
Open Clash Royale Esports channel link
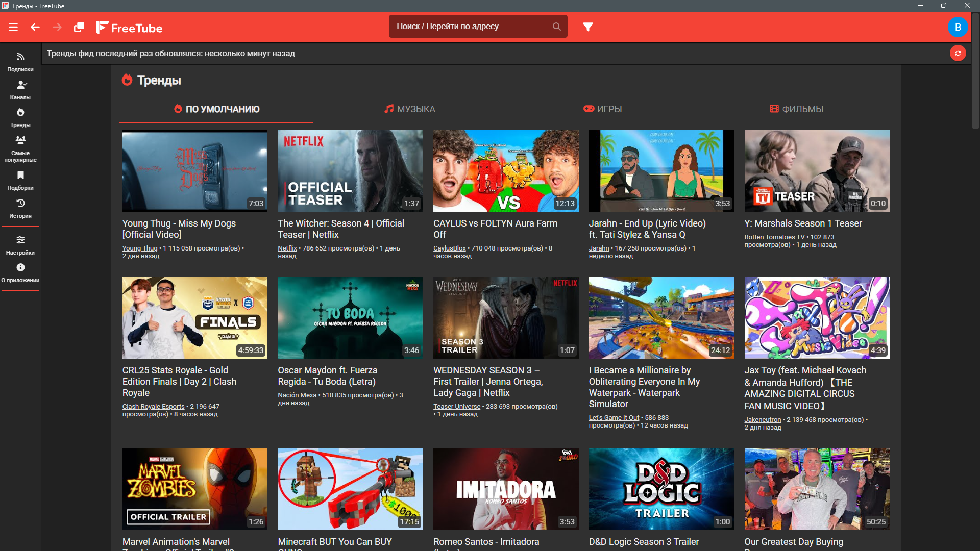point(153,407)
